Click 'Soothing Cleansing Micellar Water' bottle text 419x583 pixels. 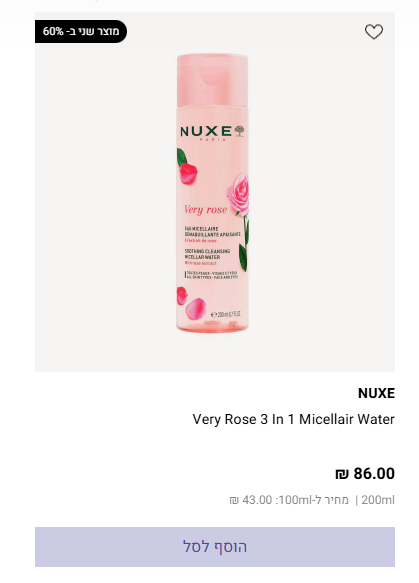coord(207,254)
